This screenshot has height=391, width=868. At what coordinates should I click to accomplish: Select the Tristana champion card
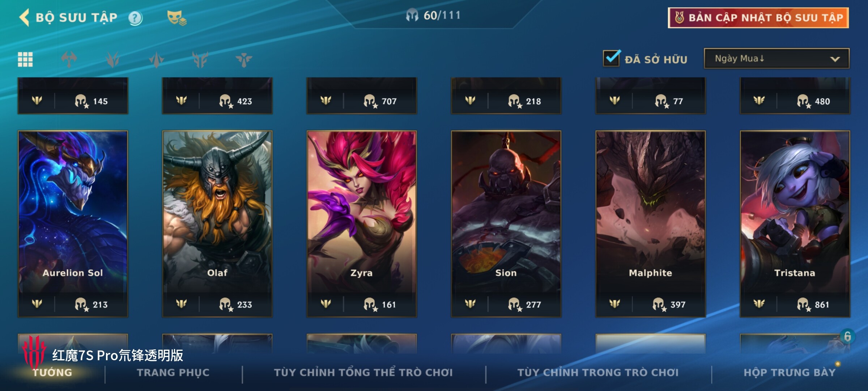795,224
